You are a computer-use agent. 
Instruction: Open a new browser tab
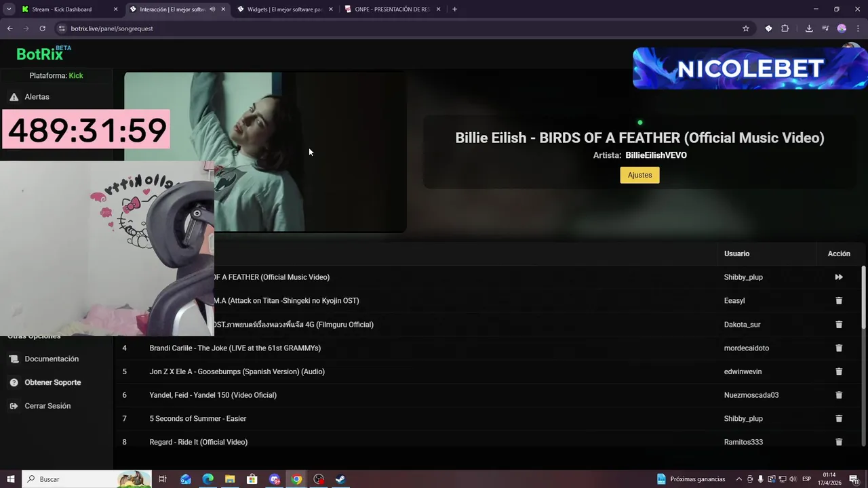454,9
